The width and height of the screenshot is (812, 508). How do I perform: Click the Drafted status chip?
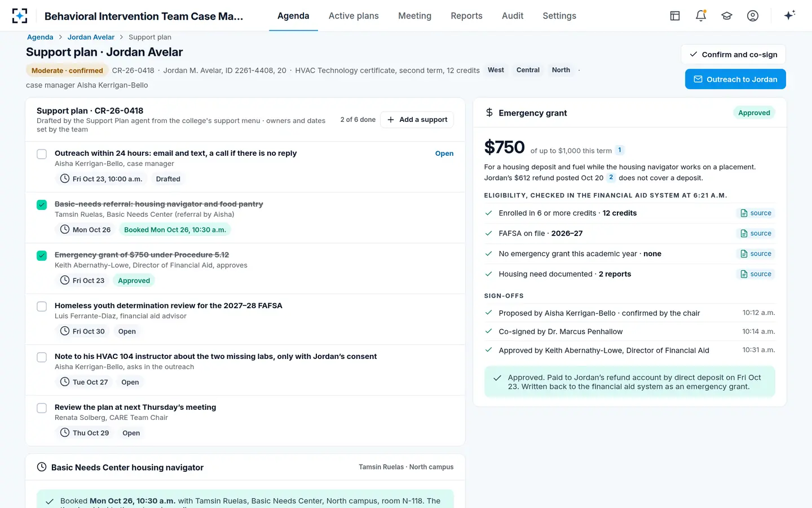point(168,179)
